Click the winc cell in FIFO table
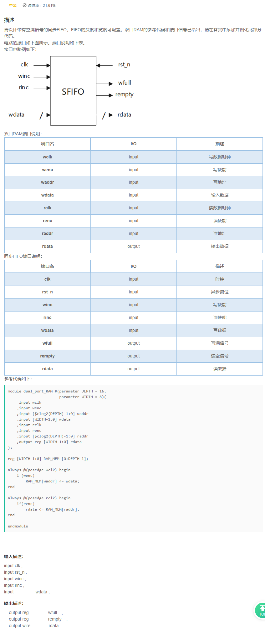The width and height of the screenshot is (265, 644). [x=48, y=305]
